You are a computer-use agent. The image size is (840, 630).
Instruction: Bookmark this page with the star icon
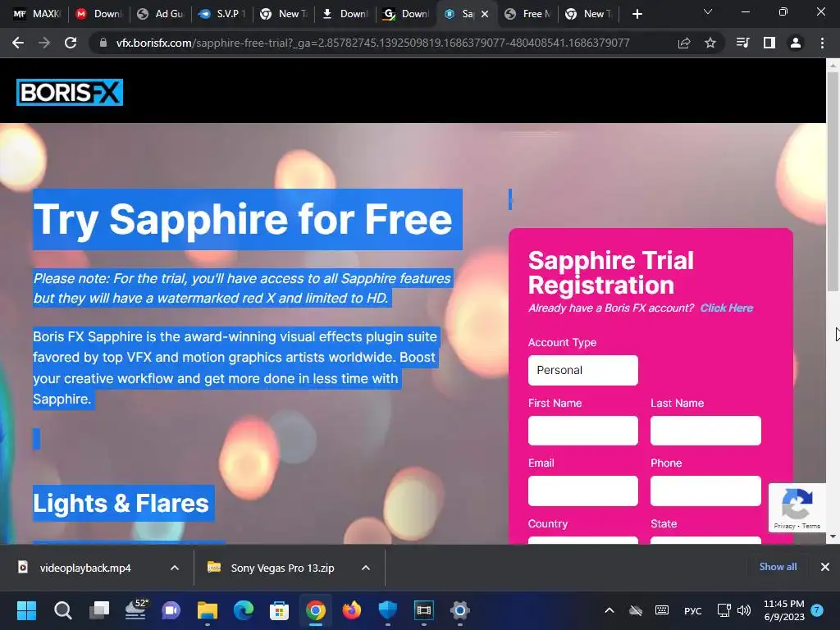(710, 43)
